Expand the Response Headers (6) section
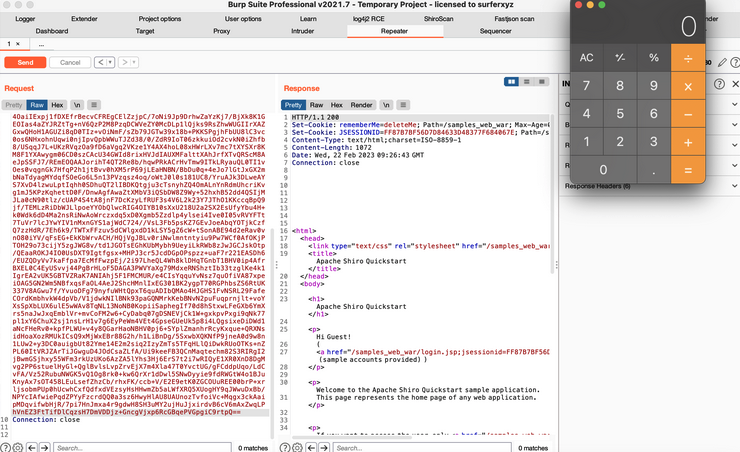740x452 pixels. point(649,186)
